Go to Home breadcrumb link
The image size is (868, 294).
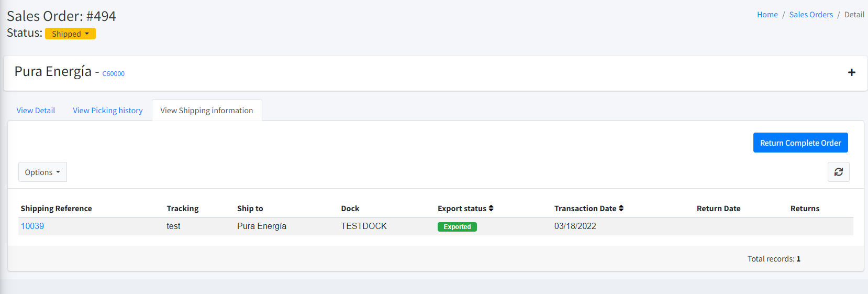[767, 15]
